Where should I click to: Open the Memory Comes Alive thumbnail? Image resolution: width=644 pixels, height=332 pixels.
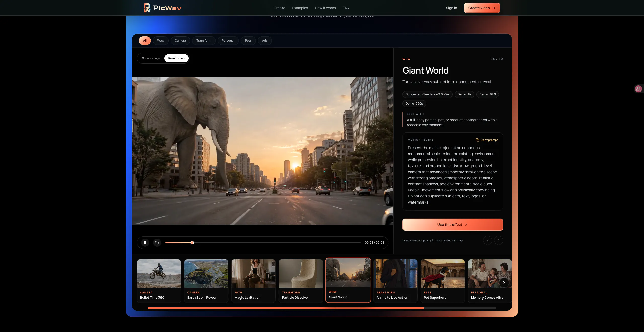[490, 281]
